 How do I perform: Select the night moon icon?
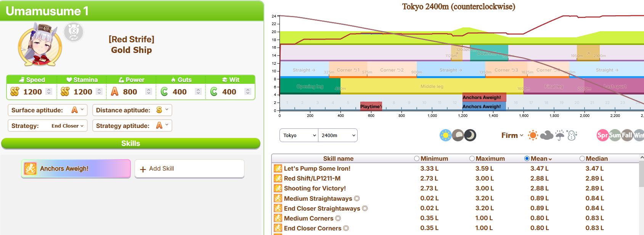(470, 135)
